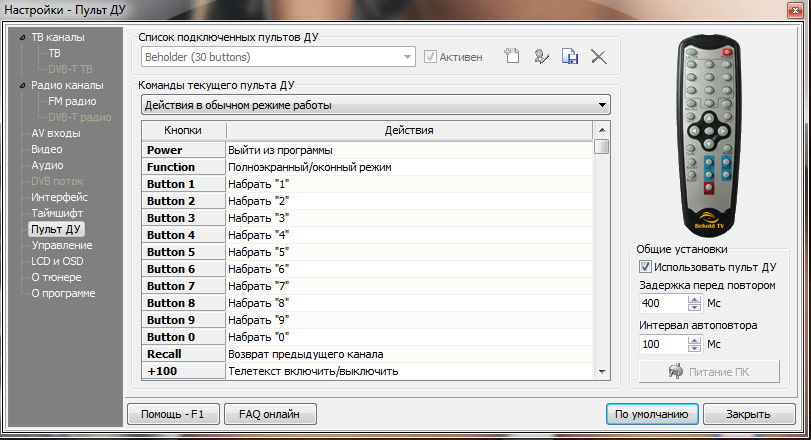Viewport: 811px width, 440px height.
Task: Go to 'LCD и OSD' settings
Action: pyautogui.click(x=59, y=261)
